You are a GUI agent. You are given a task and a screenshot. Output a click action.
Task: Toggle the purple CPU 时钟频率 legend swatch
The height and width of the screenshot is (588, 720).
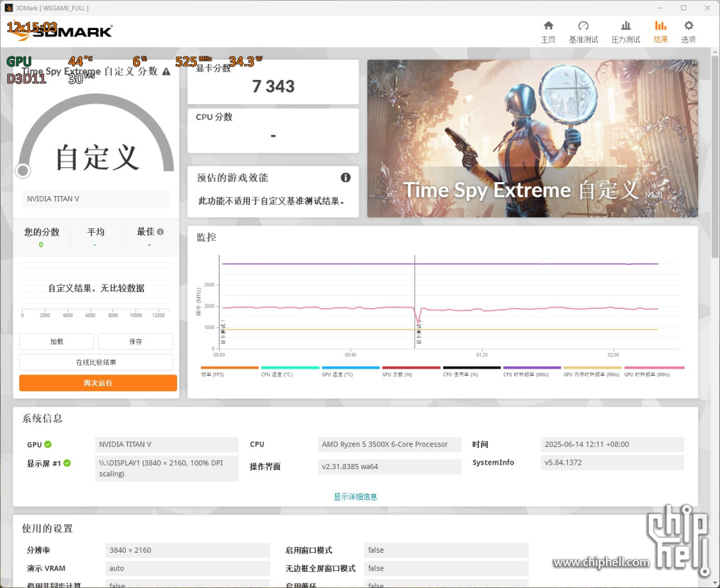click(532, 367)
